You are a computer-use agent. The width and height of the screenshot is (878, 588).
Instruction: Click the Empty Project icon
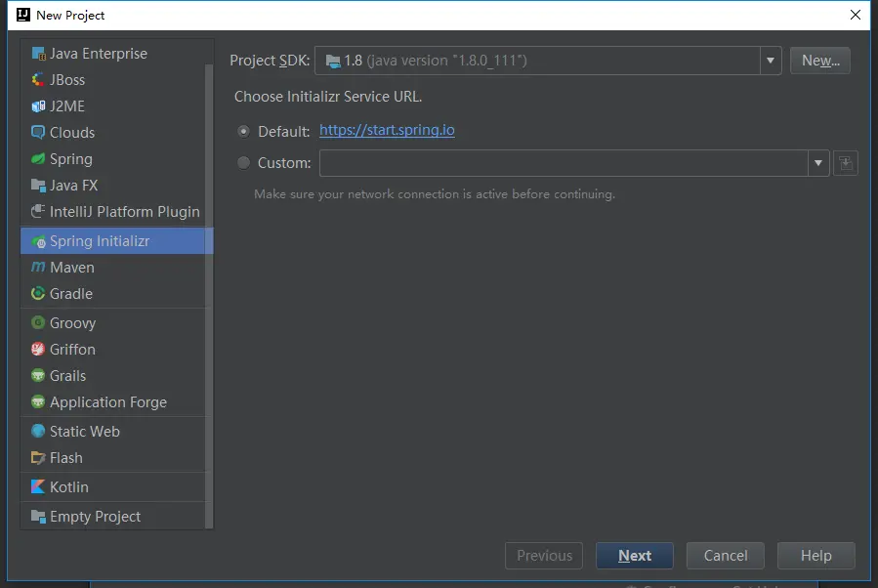click(x=38, y=517)
